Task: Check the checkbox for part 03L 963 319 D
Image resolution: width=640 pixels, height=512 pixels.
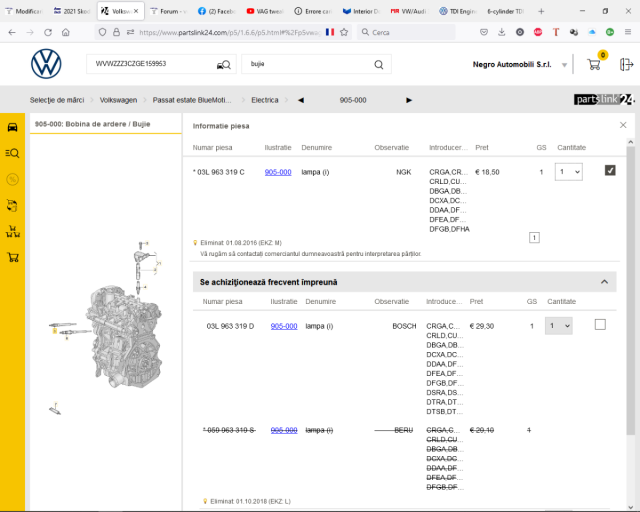Action: 600,325
